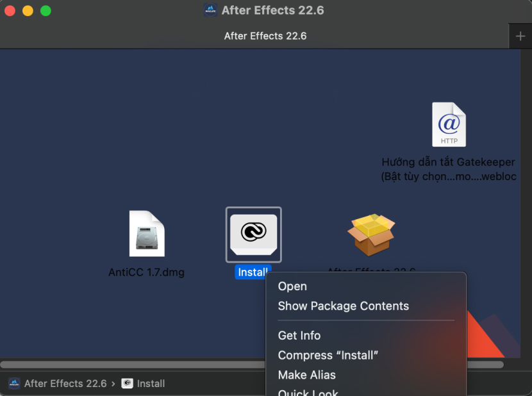Click the MACLIFE proxy icon in title bar
The height and width of the screenshot is (396, 532).
211,10
